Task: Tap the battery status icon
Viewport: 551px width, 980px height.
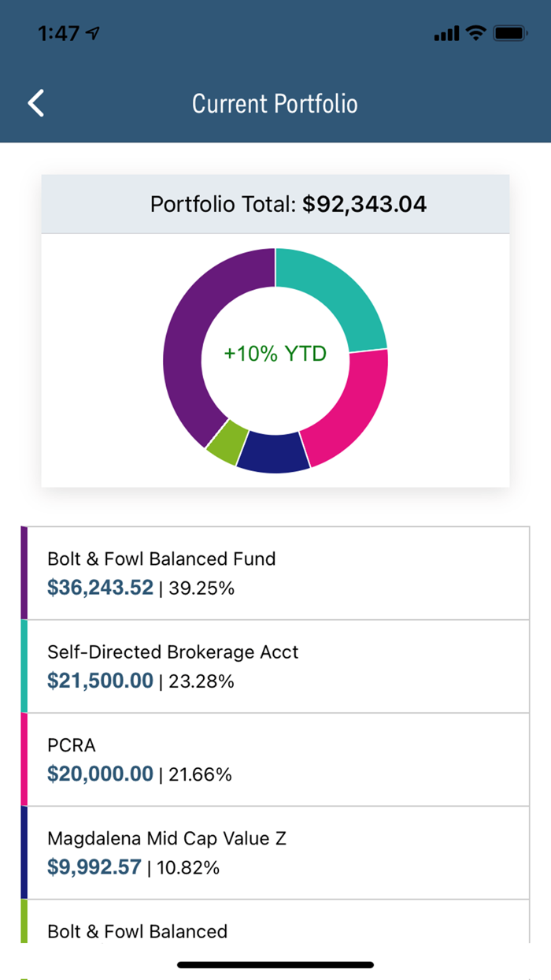Action: click(x=511, y=33)
